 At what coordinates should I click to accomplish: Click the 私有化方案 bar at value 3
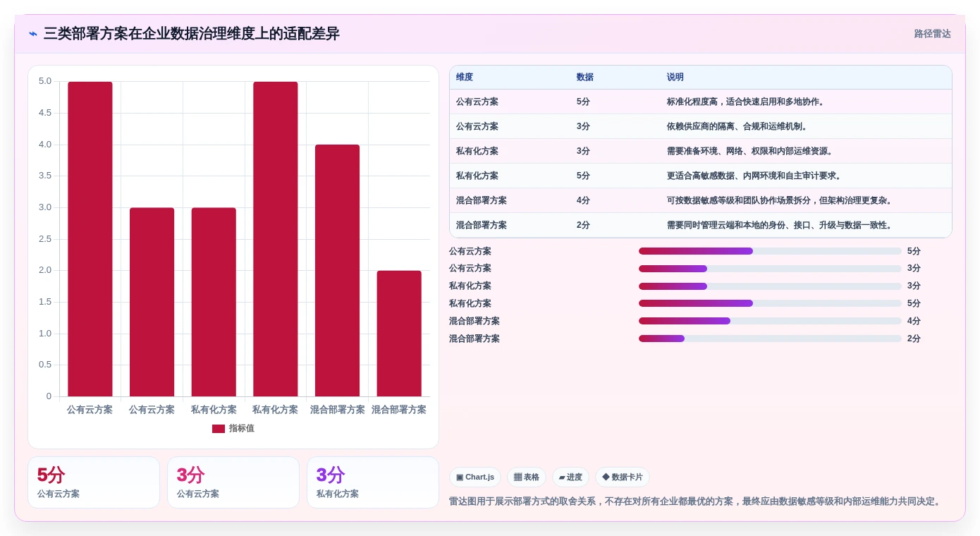(214, 302)
